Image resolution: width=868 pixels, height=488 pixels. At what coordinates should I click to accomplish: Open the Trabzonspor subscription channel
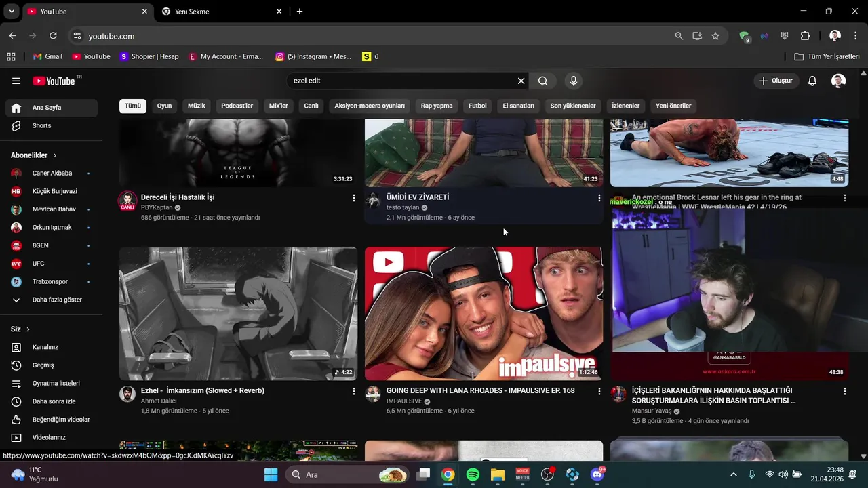[x=52, y=281]
